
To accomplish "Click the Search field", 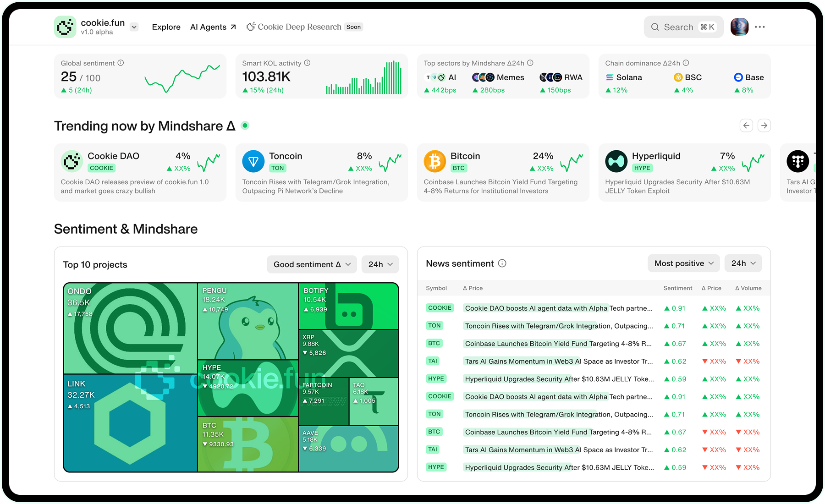I will [x=683, y=27].
